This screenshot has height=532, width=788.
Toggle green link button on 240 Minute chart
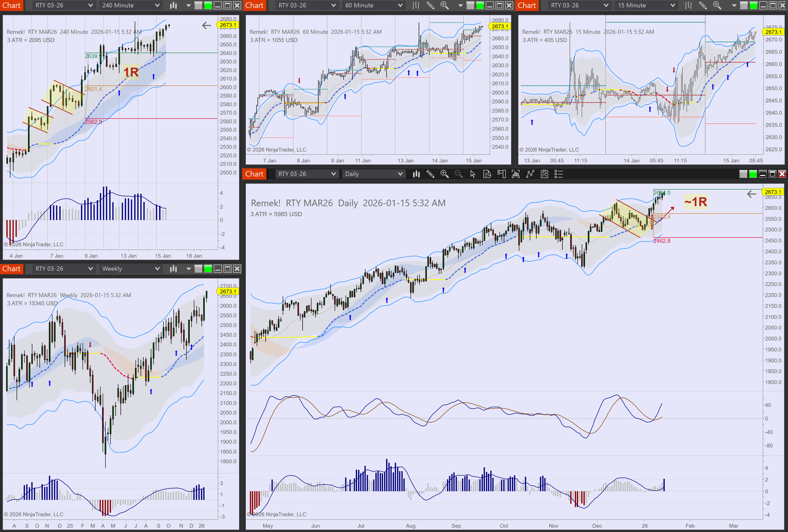(x=208, y=5)
